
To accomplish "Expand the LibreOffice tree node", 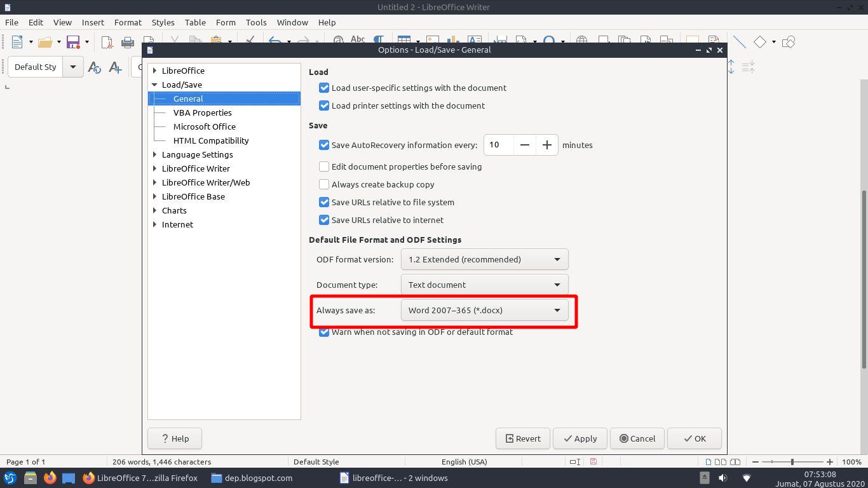I will (155, 71).
